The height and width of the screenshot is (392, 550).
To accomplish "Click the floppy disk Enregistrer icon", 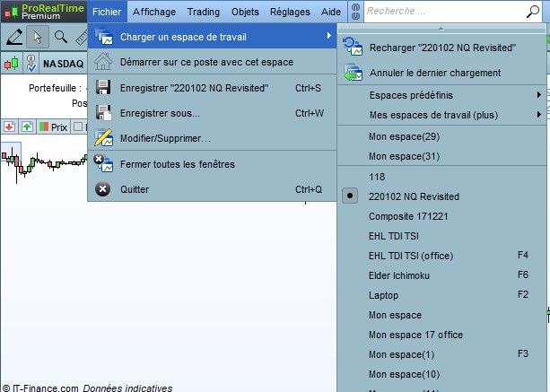I will pyautogui.click(x=103, y=88).
